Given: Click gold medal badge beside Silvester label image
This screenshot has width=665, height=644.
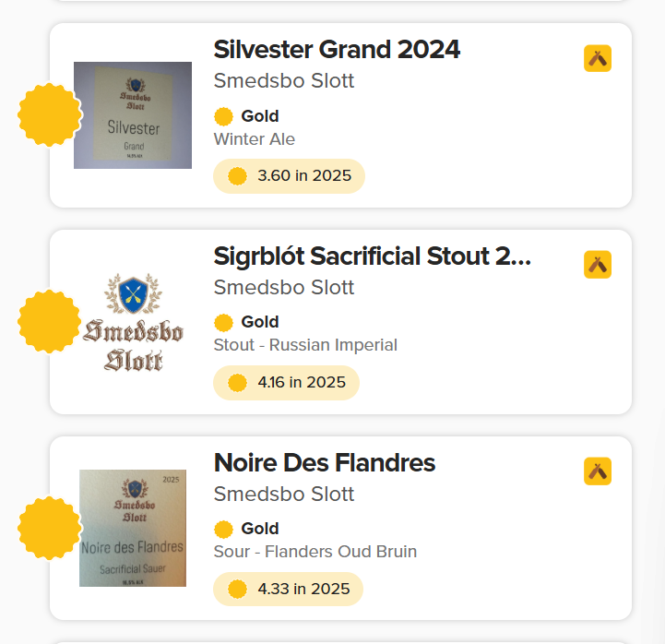Looking at the screenshot, I should tap(48, 115).
